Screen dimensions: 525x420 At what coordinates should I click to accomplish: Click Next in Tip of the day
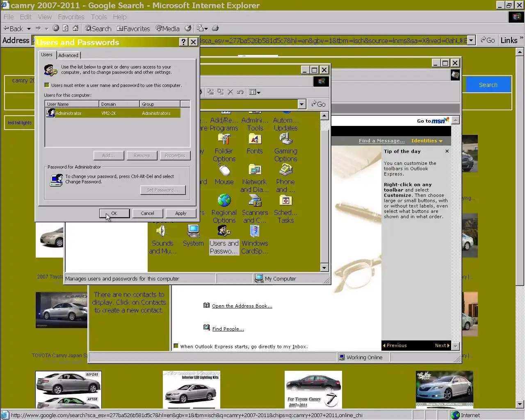(442, 345)
